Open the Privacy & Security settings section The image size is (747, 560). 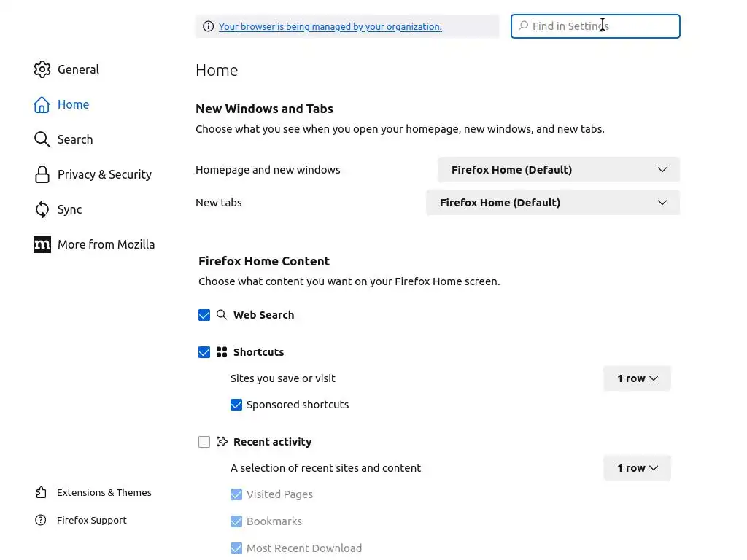point(104,174)
